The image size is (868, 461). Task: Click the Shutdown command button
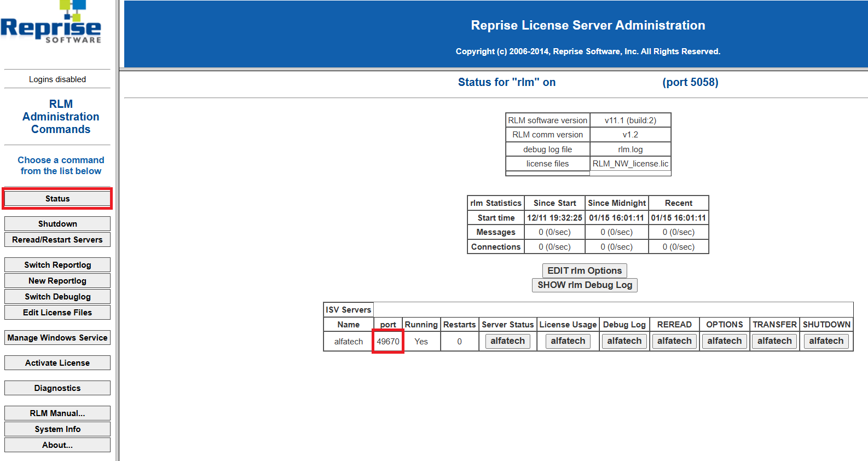pos(57,224)
